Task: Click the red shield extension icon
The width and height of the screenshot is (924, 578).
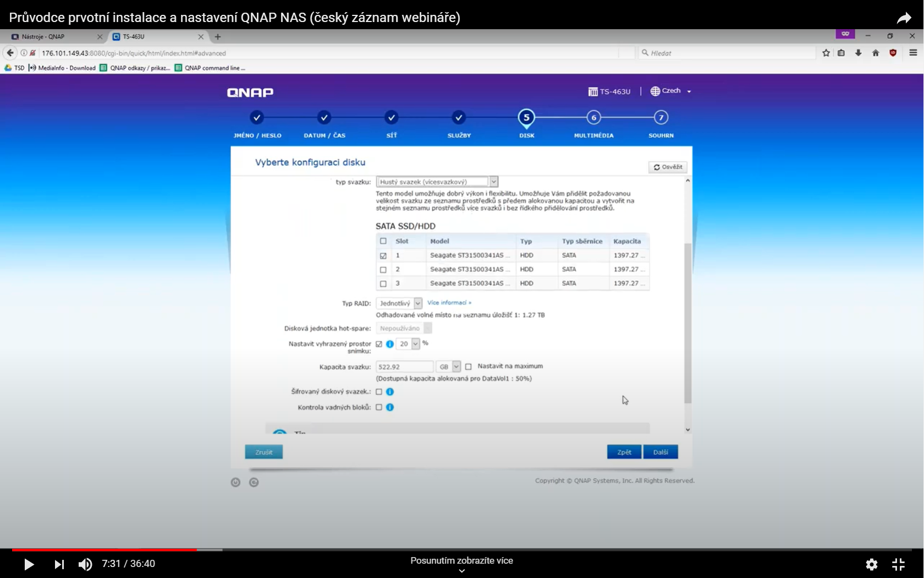Action: [893, 53]
